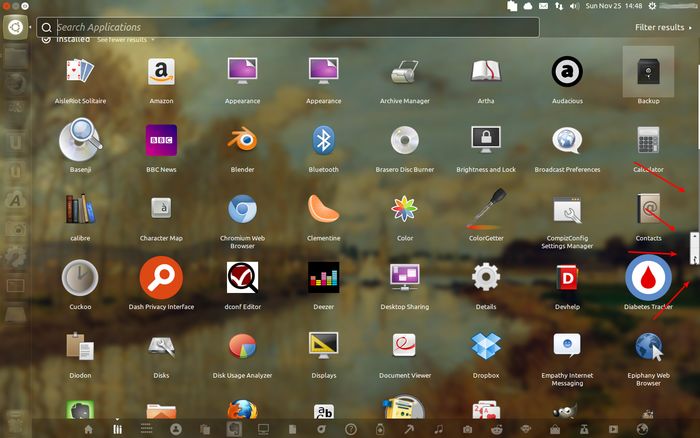The image size is (700, 438).
Task: Open the Reddit lens
Action: (x=496, y=430)
